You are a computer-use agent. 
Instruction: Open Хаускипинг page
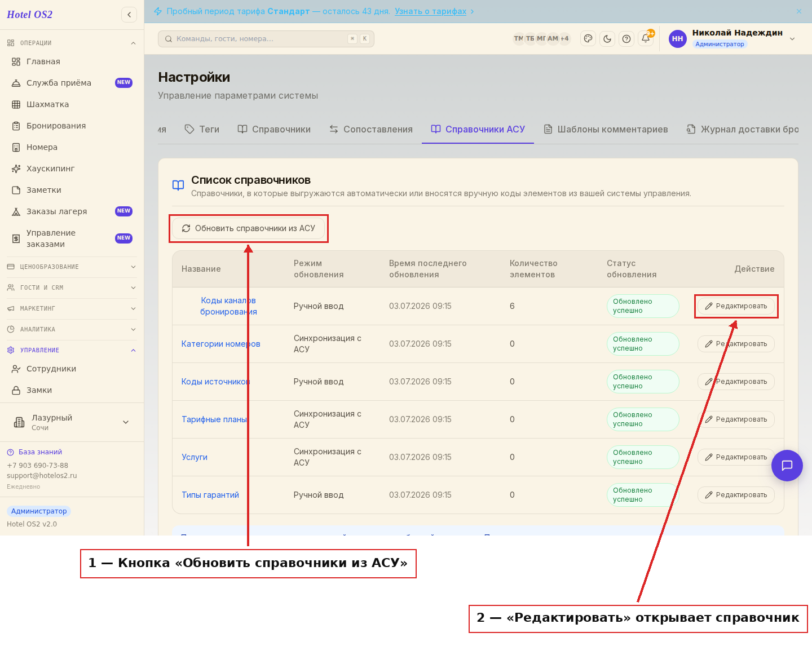tap(72, 169)
